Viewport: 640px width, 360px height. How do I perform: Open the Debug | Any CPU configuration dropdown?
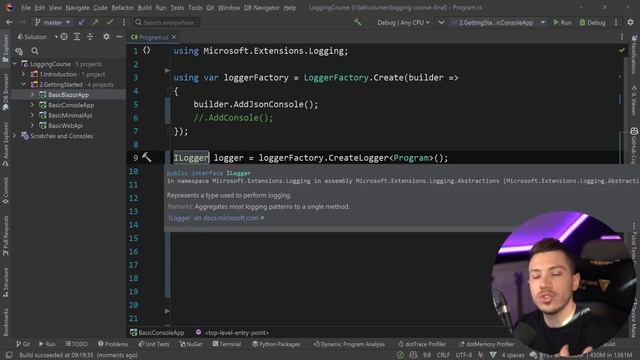coord(403,22)
